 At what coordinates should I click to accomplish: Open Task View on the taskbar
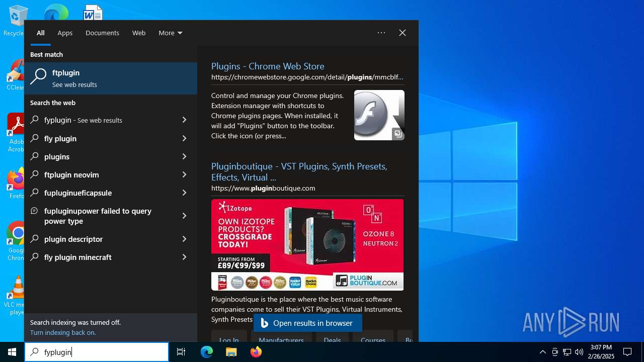coord(181,352)
